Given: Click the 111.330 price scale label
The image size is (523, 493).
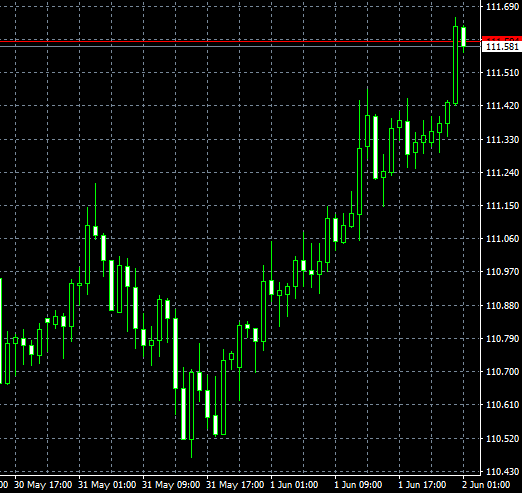Looking at the screenshot, I should coord(503,139).
